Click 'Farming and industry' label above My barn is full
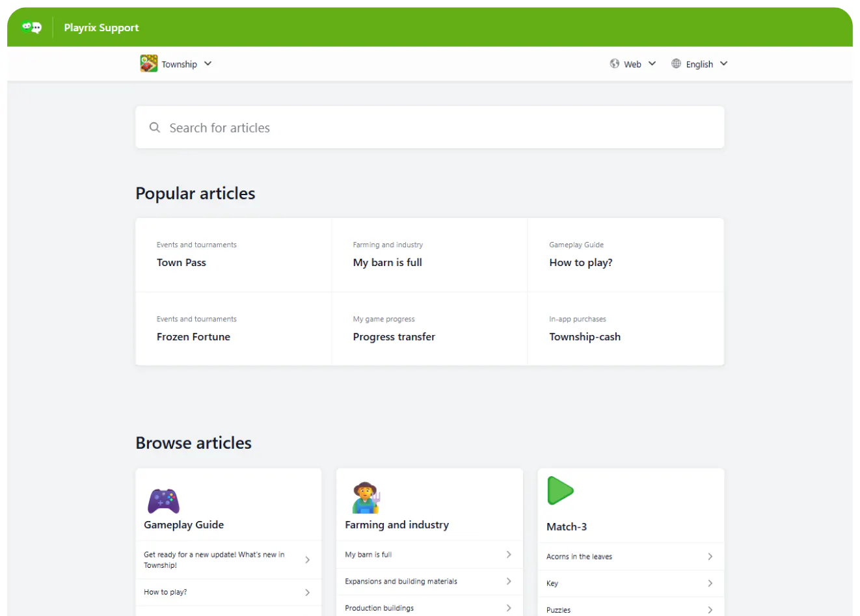 (x=388, y=245)
